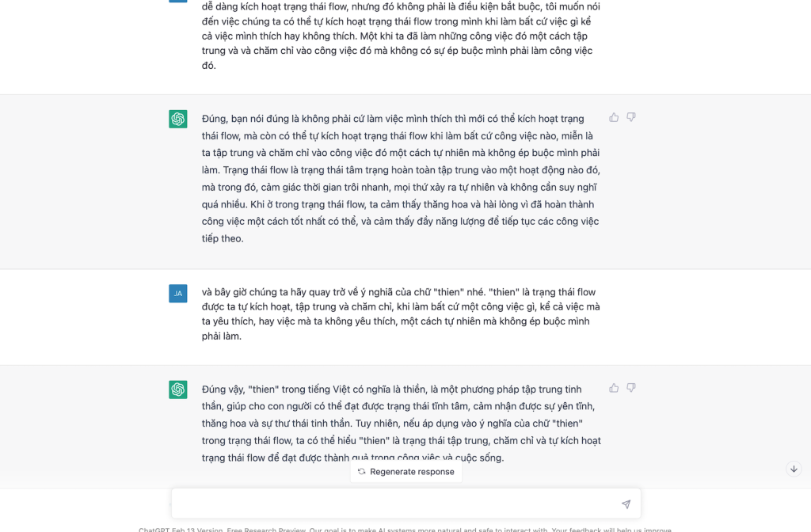Viewport: 811px width, 532px height.
Task: Click the circular arrows icon in Regenerate response
Action: click(x=361, y=472)
